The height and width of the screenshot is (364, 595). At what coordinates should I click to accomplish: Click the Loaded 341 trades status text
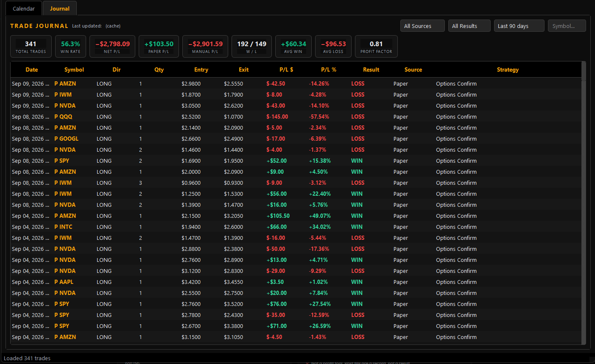(x=27, y=358)
